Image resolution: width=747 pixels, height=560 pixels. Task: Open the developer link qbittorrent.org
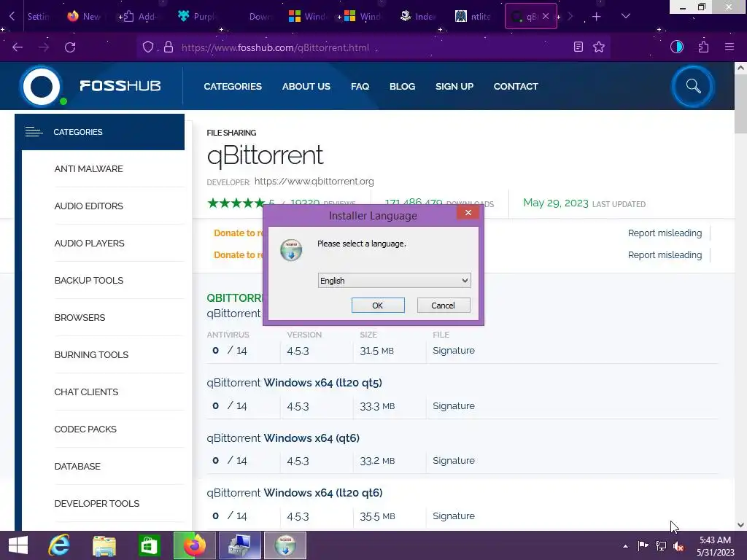click(x=314, y=182)
